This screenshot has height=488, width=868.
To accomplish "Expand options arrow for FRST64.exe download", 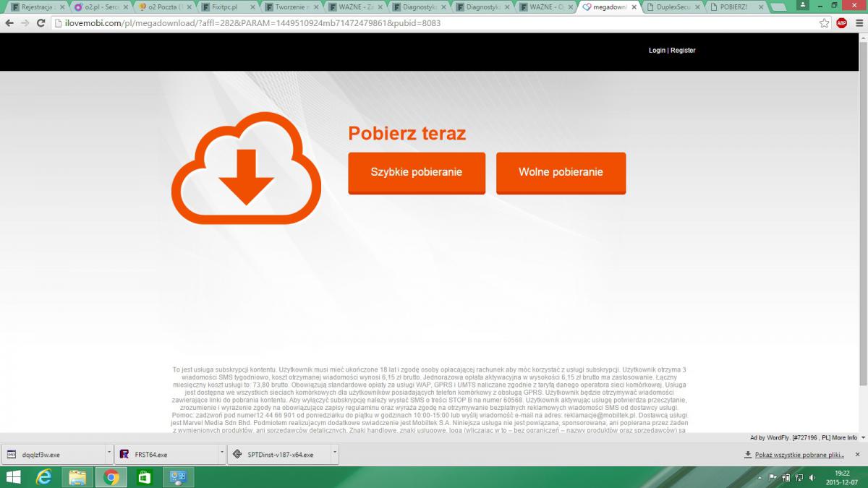I will point(222,454).
